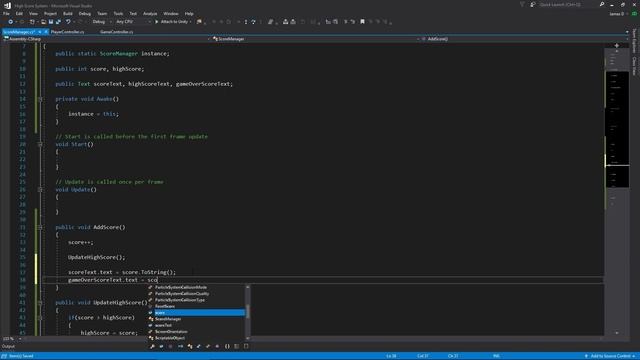Click the Save toolbar icon

51,22
